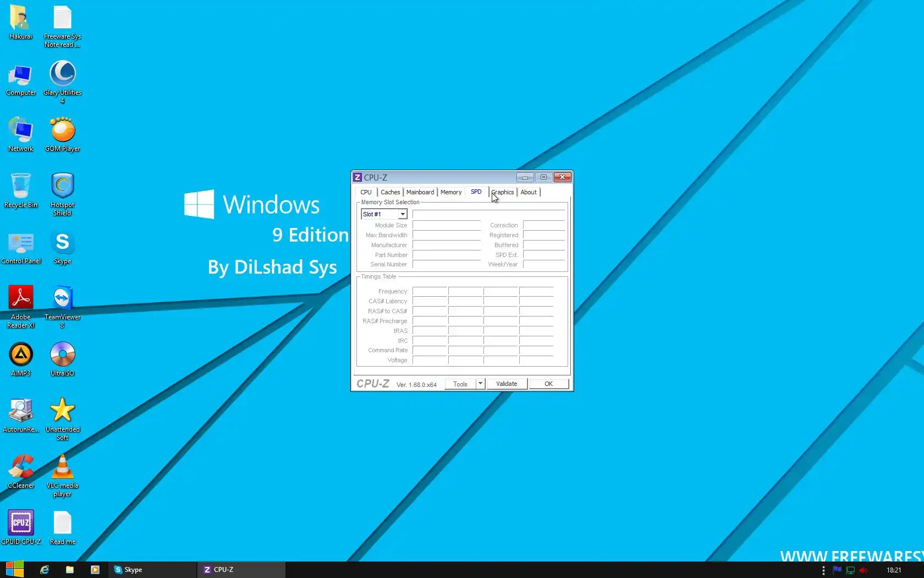
Task: Click the Tools button
Action: (460, 384)
